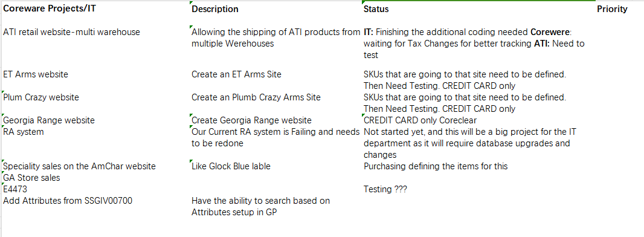Click the Like Glock Blue lable cell
The height and width of the screenshot is (237, 644).
231,166
